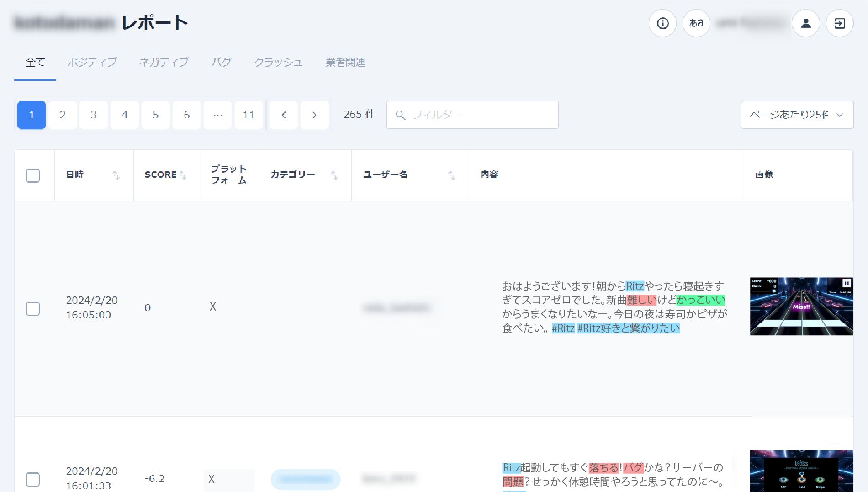The height and width of the screenshot is (492, 868).
Task: Sort by the 日時 column arrows
Action: point(116,175)
